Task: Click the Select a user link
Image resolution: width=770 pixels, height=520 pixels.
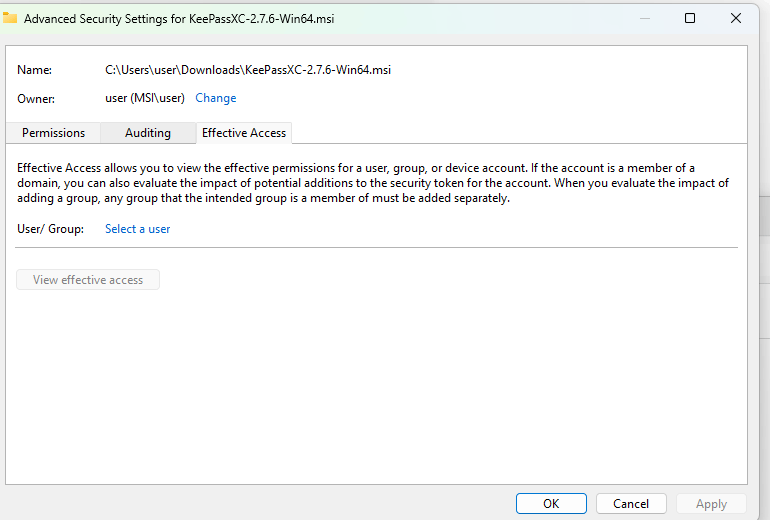Action: pos(138,229)
